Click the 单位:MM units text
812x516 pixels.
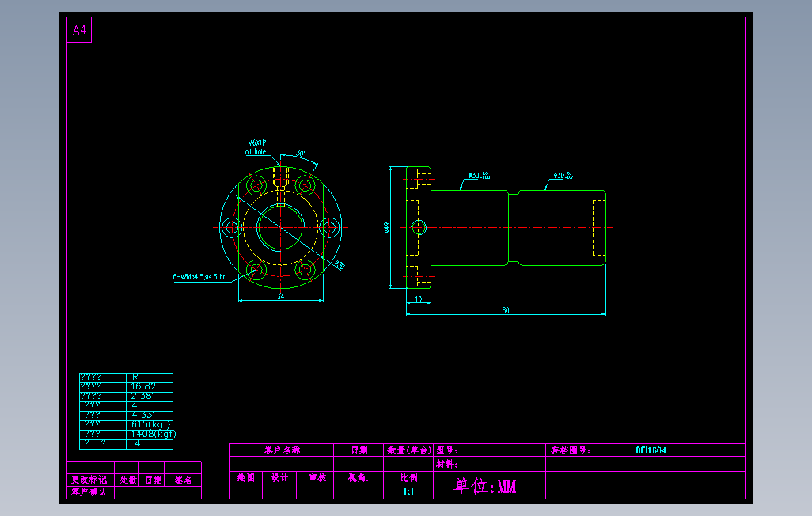(x=485, y=486)
